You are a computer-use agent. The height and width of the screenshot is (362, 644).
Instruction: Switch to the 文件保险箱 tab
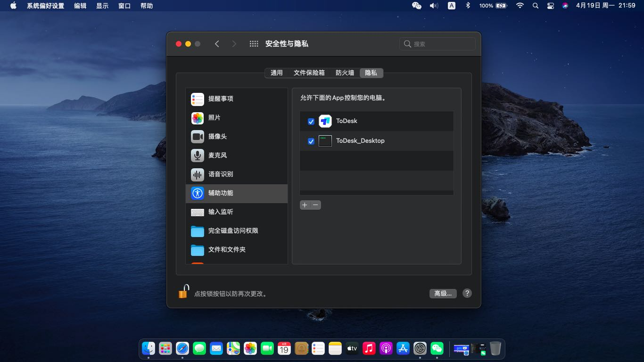309,73
